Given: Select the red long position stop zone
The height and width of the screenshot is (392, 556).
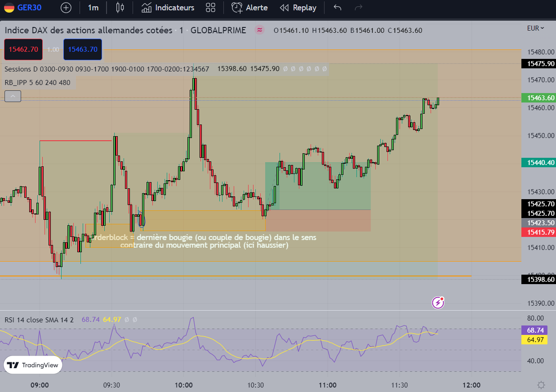Looking at the screenshot, I should [x=318, y=221].
